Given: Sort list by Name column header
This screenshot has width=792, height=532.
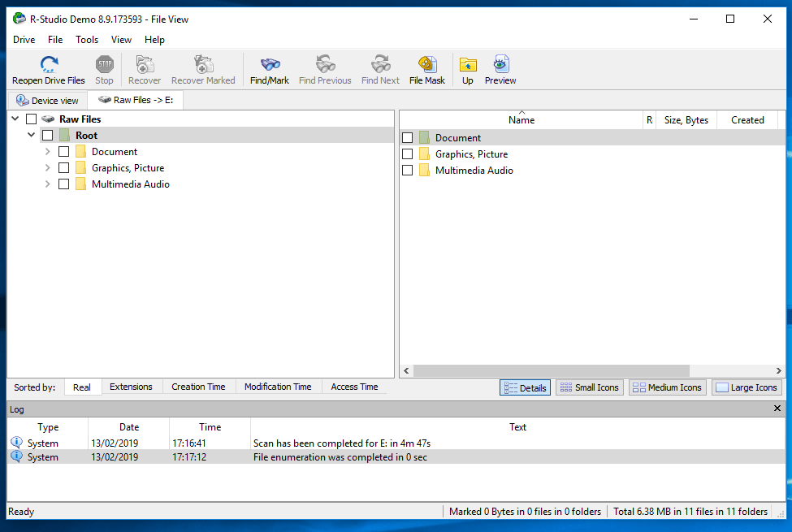Looking at the screenshot, I should click(522, 119).
